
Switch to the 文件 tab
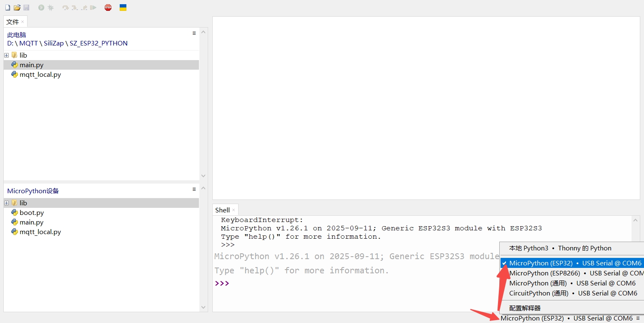pos(12,21)
